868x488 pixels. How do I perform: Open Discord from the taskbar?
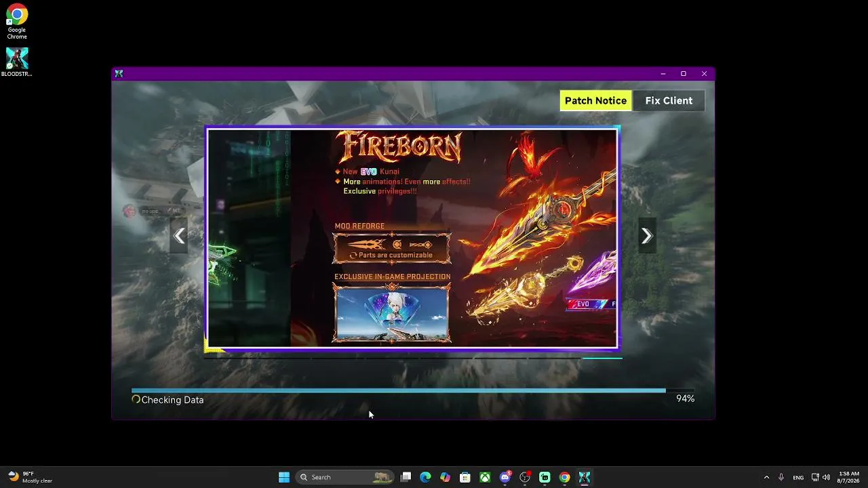pyautogui.click(x=505, y=477)
